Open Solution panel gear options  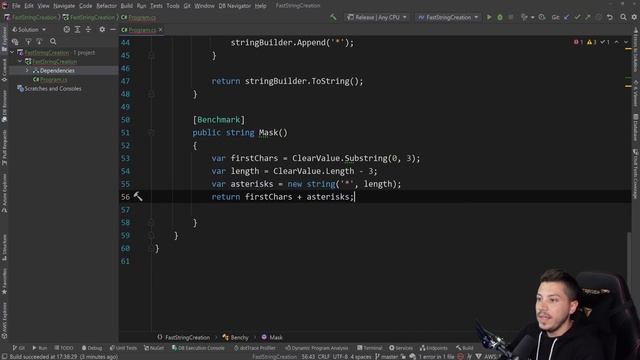[102, 29]
